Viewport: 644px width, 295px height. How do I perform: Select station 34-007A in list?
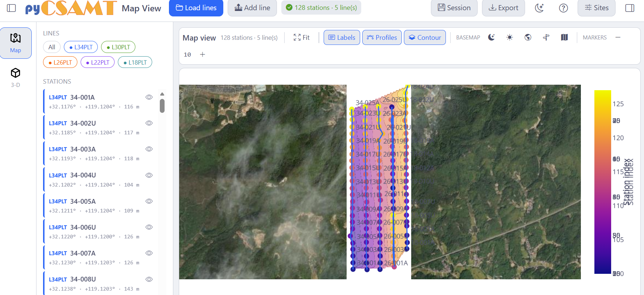click(100, 257)
